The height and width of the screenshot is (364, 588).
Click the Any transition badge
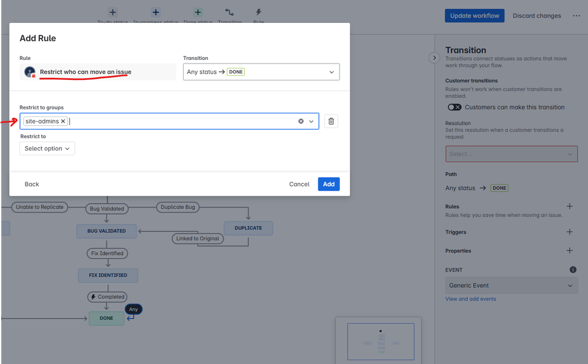[x=134, y=309]
